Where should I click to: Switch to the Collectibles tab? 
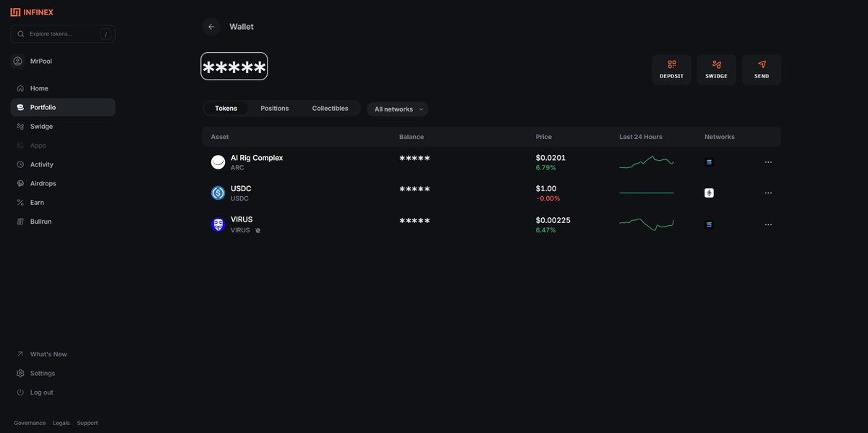coord(331,109)
